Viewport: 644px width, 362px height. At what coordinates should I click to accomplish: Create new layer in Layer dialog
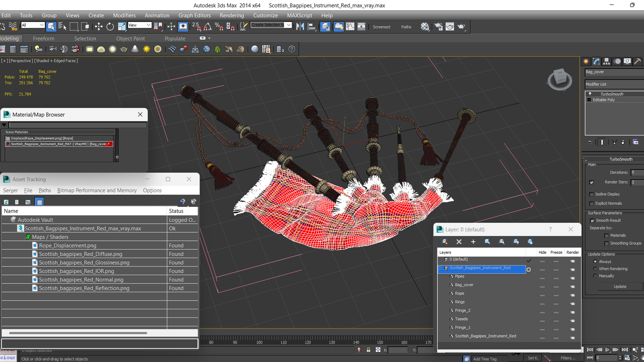pyautogui.click(x=445, y=242)
